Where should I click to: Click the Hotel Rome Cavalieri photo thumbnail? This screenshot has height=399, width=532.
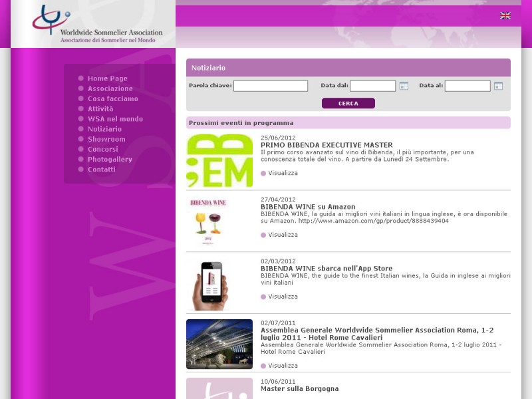tap(219, 344)
